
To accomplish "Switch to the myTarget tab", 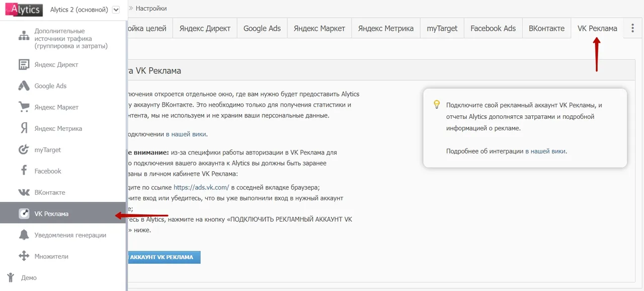I will [x=442, y=28].
